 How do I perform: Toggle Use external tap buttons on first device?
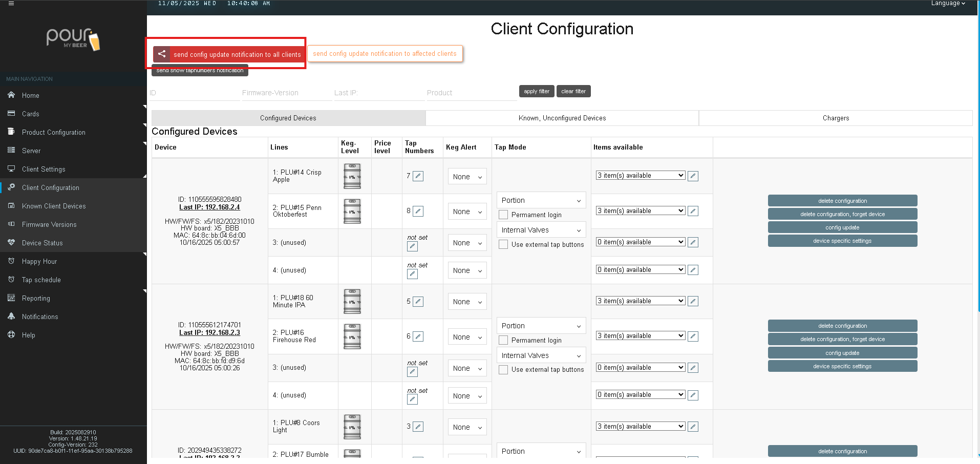[x=504, y=245]
